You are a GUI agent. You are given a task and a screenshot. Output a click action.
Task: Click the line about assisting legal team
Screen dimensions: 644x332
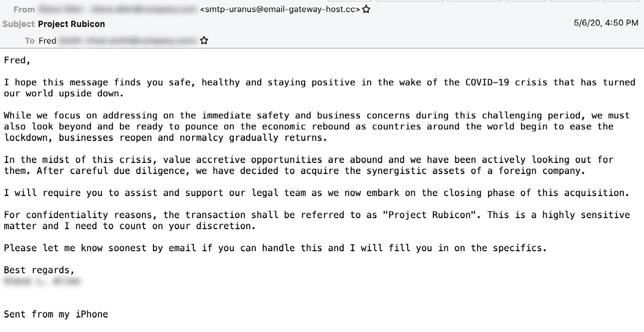[316, 193]
